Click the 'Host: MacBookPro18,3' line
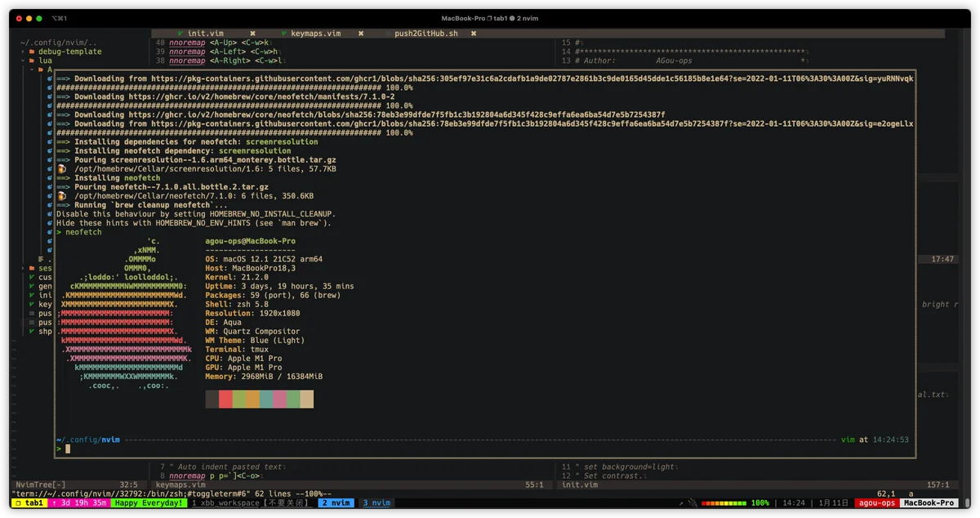Image resolution: width=980 pixels, height=518 pixels. click(251, 268)
